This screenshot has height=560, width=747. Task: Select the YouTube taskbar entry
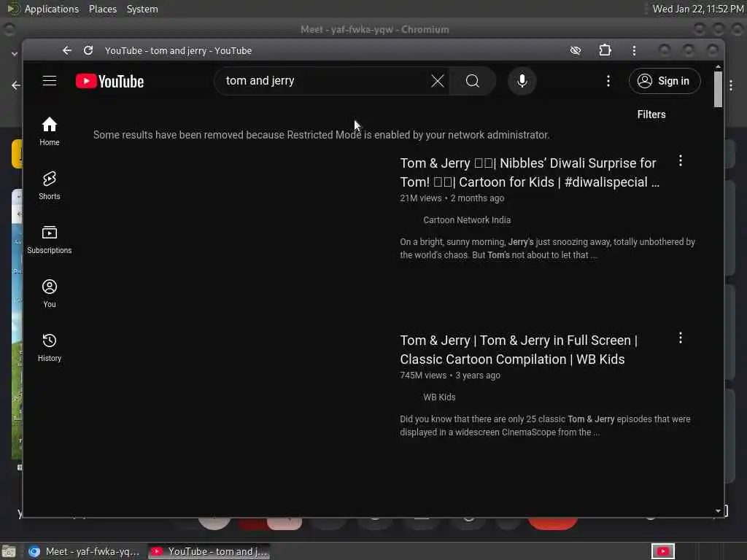[x=209, y=551]
